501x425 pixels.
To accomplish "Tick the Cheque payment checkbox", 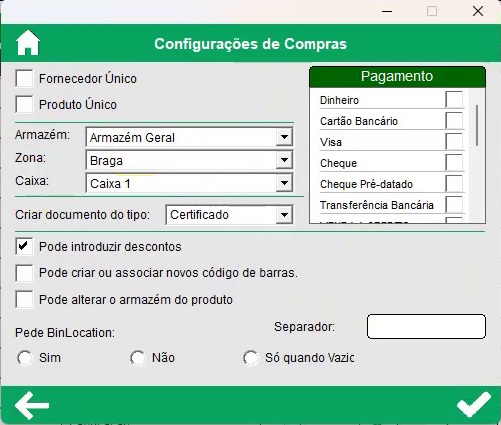I will tap(454, 162).
